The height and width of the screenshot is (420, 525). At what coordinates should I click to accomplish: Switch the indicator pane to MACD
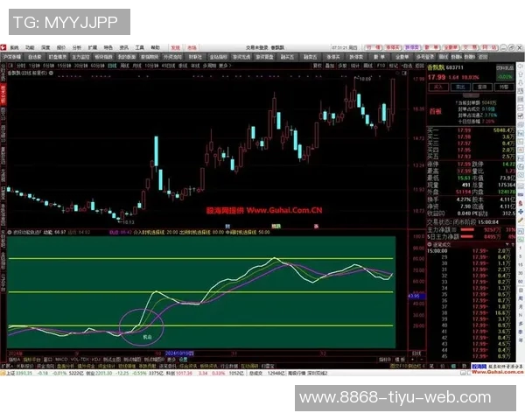61,358
